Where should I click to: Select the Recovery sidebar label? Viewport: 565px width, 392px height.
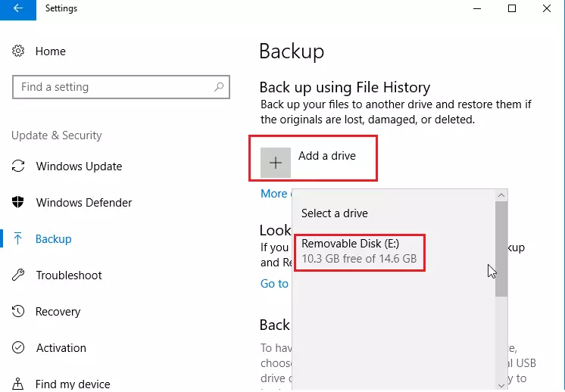pyautogui.click(x=58, y=311)
